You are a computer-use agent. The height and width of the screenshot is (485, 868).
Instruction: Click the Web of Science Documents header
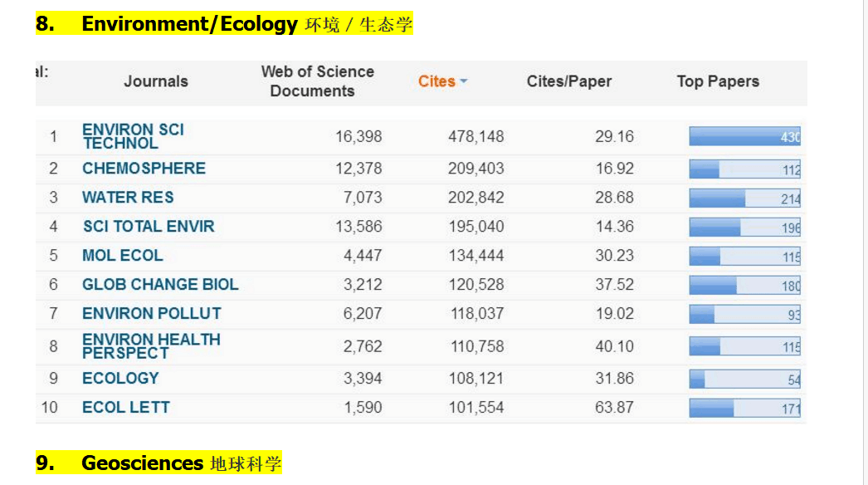tap(317, 81)
